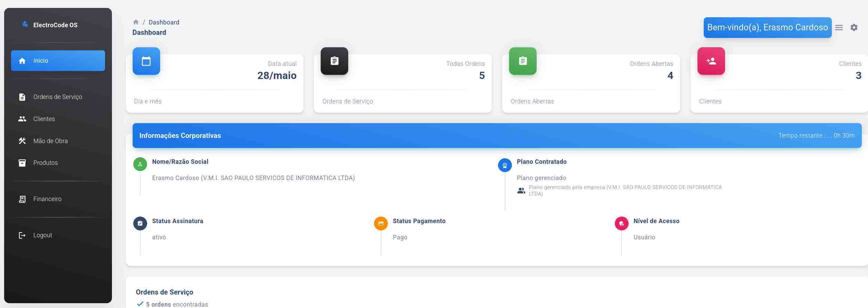Click the Dashboard breadcrumb link
Image resolution: width=868 pixels, height=308 pixels.
(x=164, y=22)
